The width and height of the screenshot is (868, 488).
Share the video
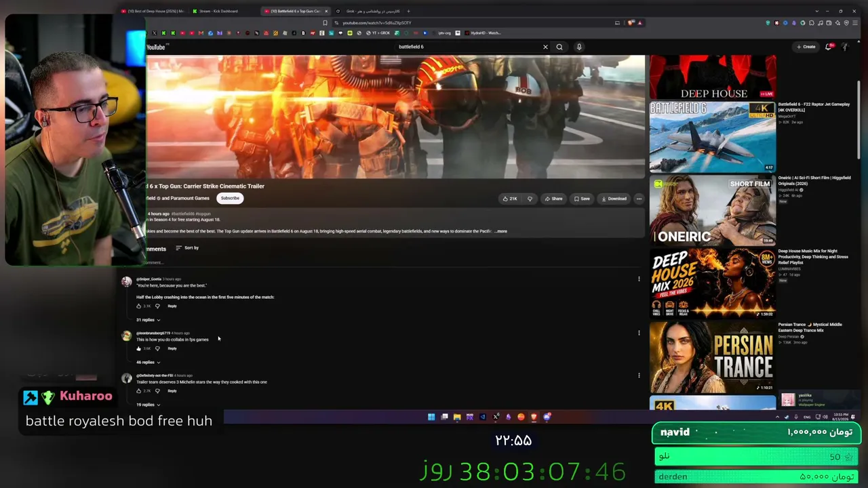[x=553, y=199]
